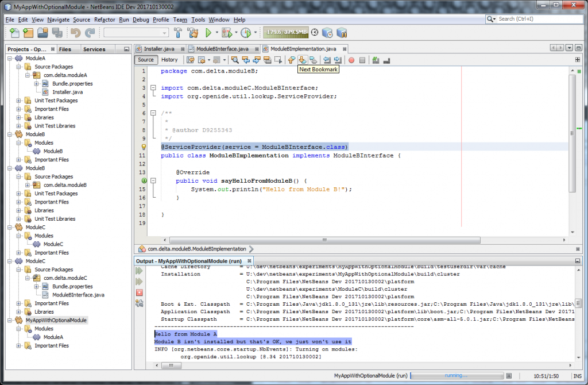Viewport: 588px width, 385px height.
Task: Click in the Search (Ctrl+I) field
Action: (x=540, y=19)
